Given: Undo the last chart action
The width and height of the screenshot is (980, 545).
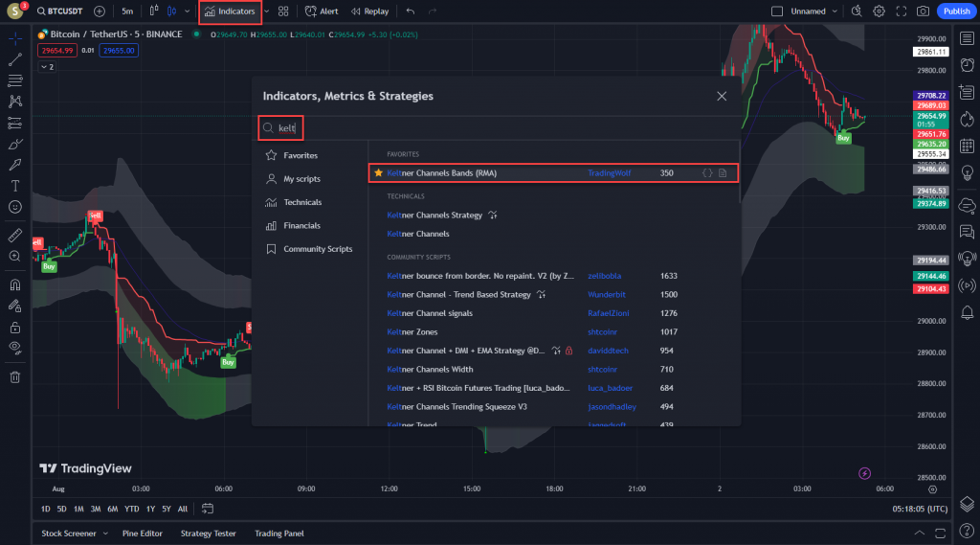Looking at the screenshot, I should click(x=410, y=11).
